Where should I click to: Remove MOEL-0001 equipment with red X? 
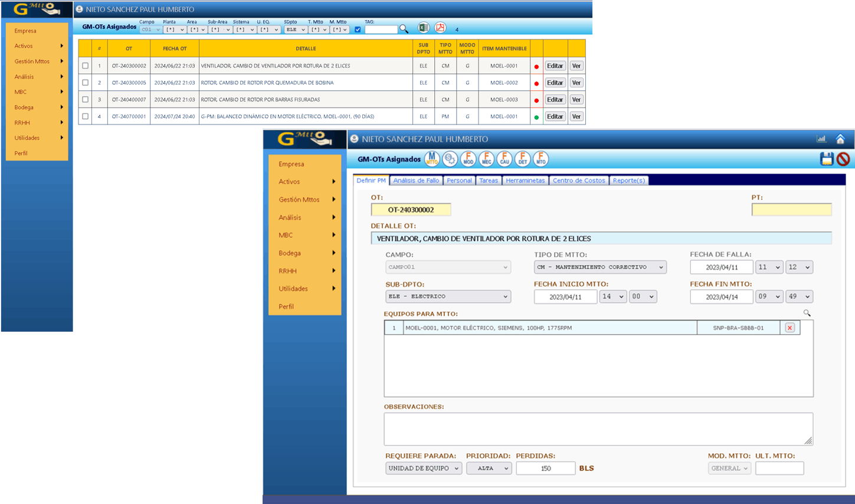790,328
